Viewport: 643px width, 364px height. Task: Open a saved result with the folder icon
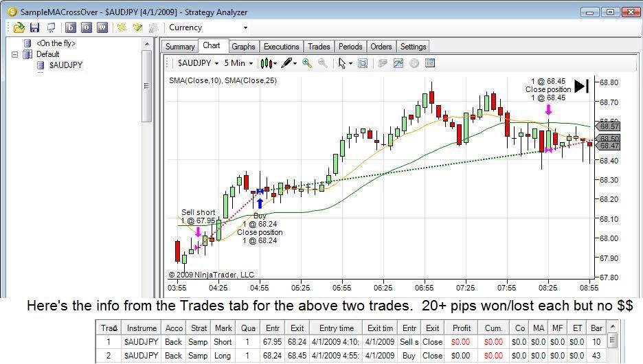[x=19, y=28]
